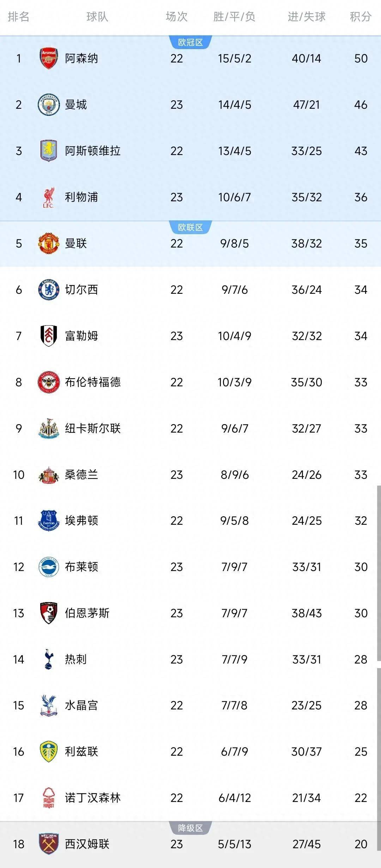Click the Newcastle United crest
381x868 pixels.
pyautogui.click(x=49, y=428)
